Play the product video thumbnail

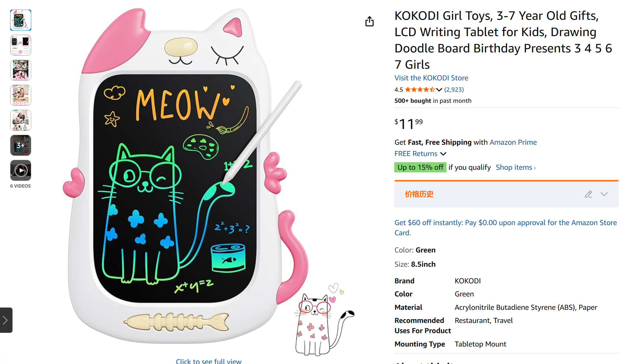21,170
